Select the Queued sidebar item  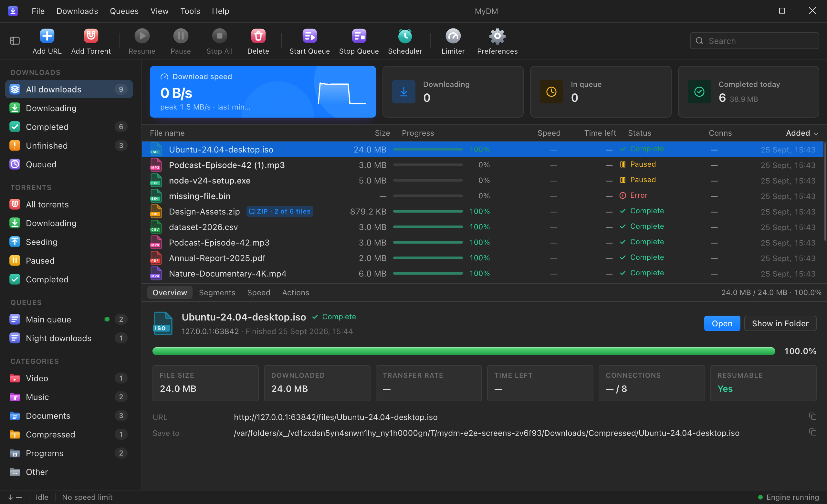coord(69,164)
